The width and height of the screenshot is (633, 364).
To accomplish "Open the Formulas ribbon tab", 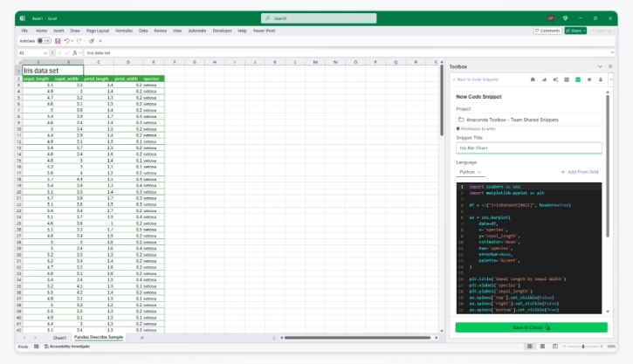I will pyautogui.click(x=131, y=30).
